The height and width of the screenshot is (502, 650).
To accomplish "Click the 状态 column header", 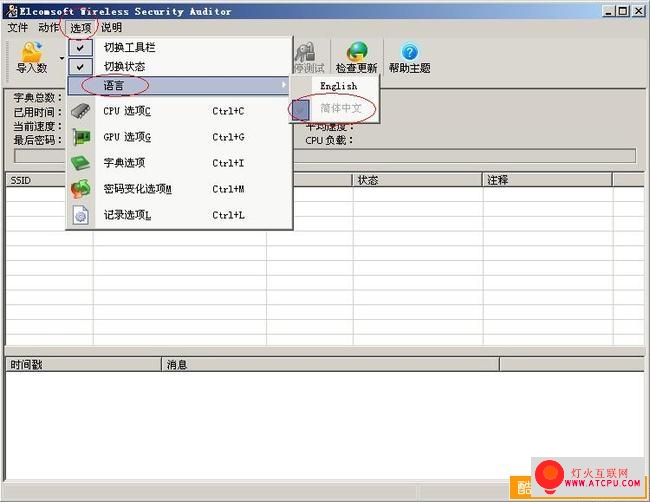I will tap(417, 180).
